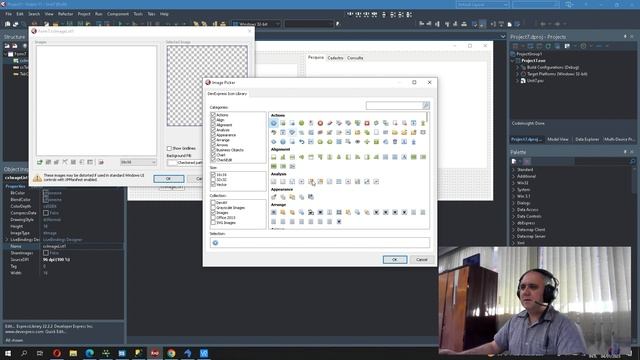Open Chrome from the taskbar
This screenshot has width=640, height=360.
[x=171, y=353]
